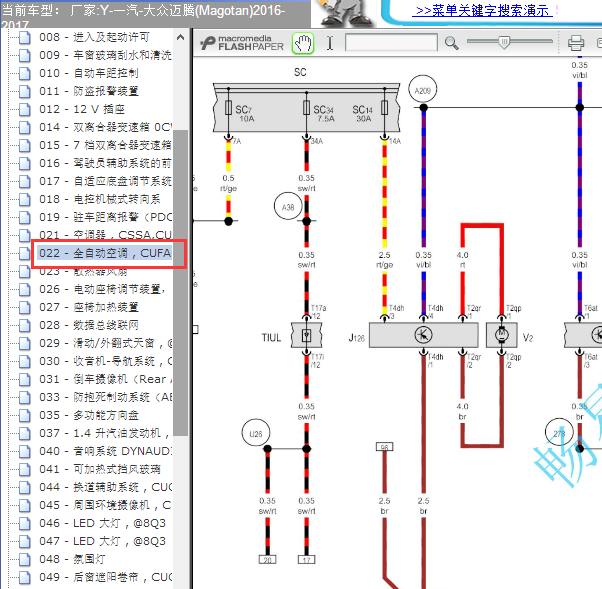This screenshot has width=602, height=589.
Task: Open tree item 049 后窗遮阳卷帘
Action: pos(105,577)
